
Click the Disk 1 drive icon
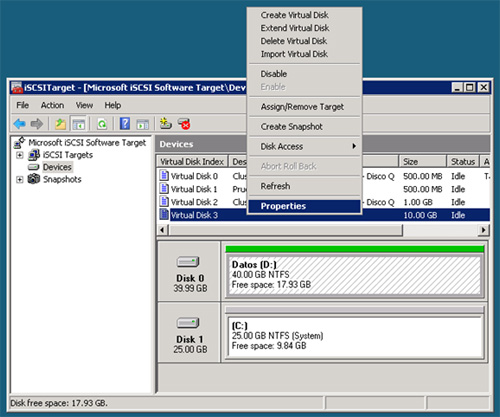188,323
